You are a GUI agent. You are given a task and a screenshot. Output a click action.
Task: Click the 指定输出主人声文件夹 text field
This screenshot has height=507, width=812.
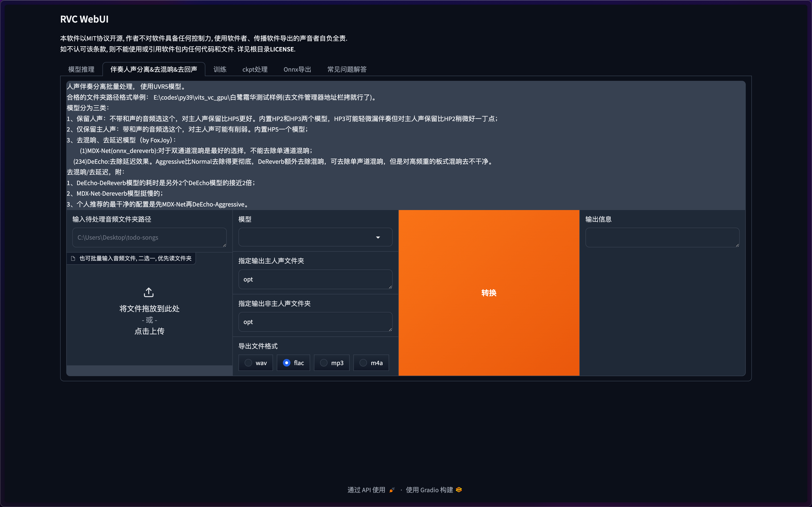[315, 279]
